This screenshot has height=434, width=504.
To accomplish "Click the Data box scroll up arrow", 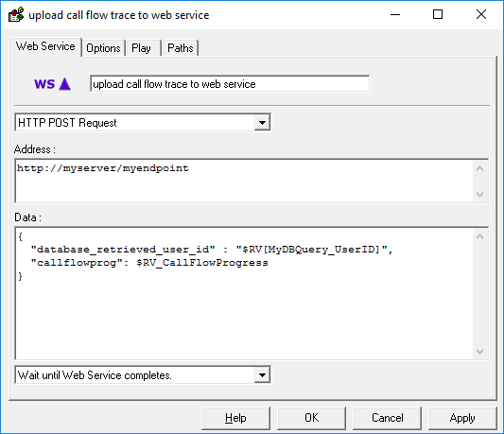I will coord(480,236).
